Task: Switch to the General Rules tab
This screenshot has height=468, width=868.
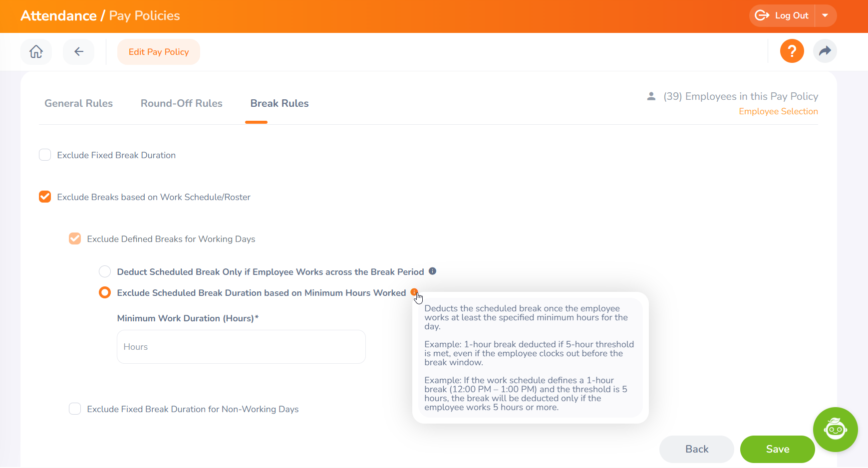Action: 78,103
